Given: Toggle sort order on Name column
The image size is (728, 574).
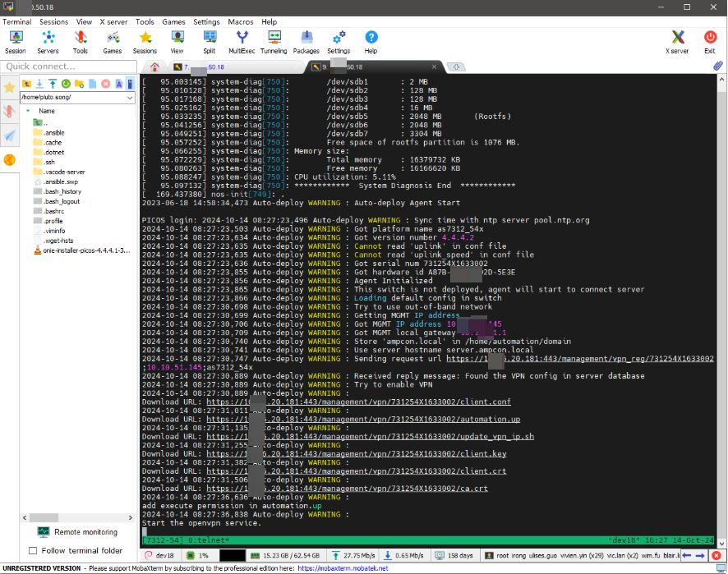Looking at the screenshot, I should tap(47, 111).
